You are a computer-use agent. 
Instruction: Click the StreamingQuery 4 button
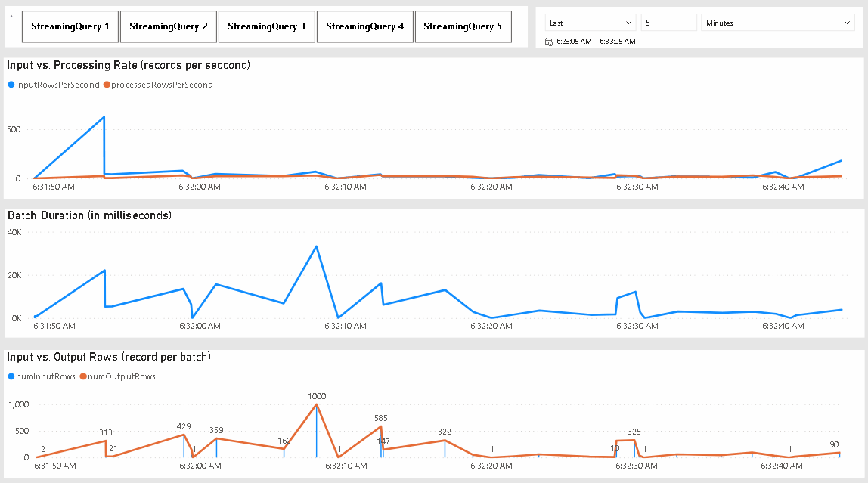point(364,26)
